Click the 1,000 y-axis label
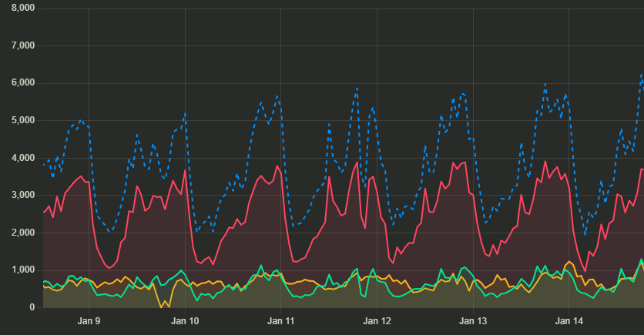644x335 pixels. (20, 270)
